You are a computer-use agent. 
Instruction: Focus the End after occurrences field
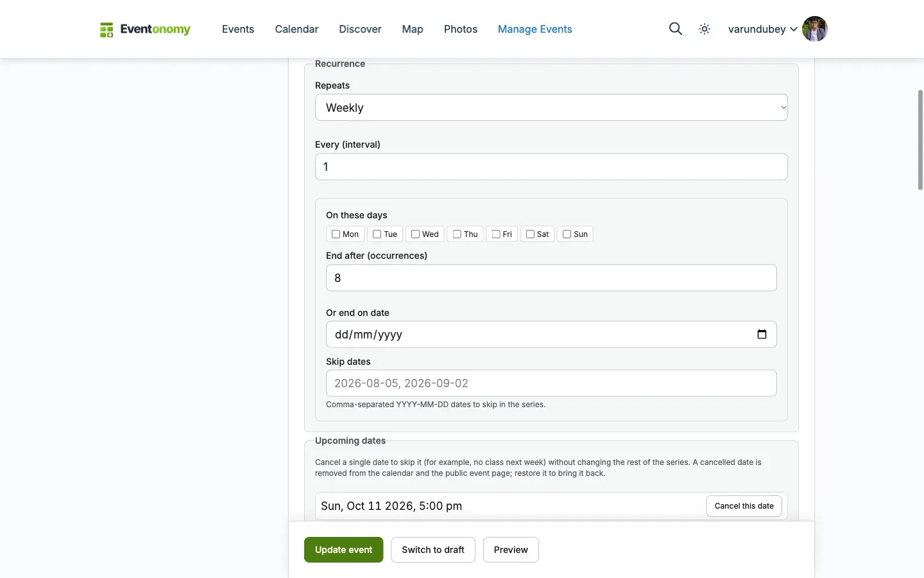coord(551,277)
